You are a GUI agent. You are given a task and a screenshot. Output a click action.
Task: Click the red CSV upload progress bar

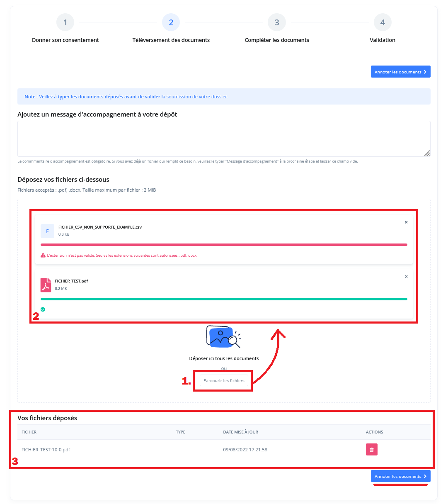224,245
